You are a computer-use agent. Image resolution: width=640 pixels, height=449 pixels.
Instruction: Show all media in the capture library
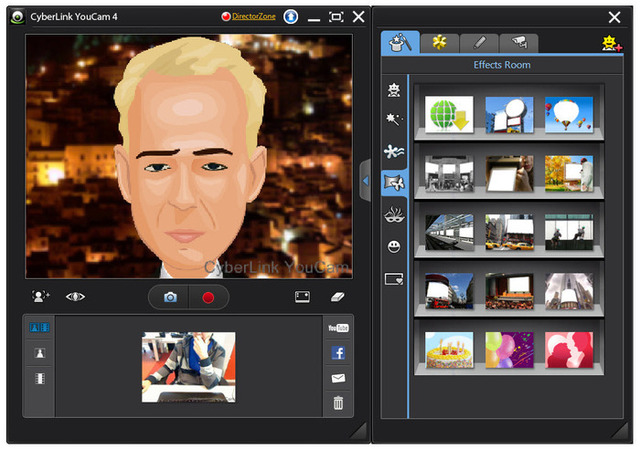click(x=40, y=327)
